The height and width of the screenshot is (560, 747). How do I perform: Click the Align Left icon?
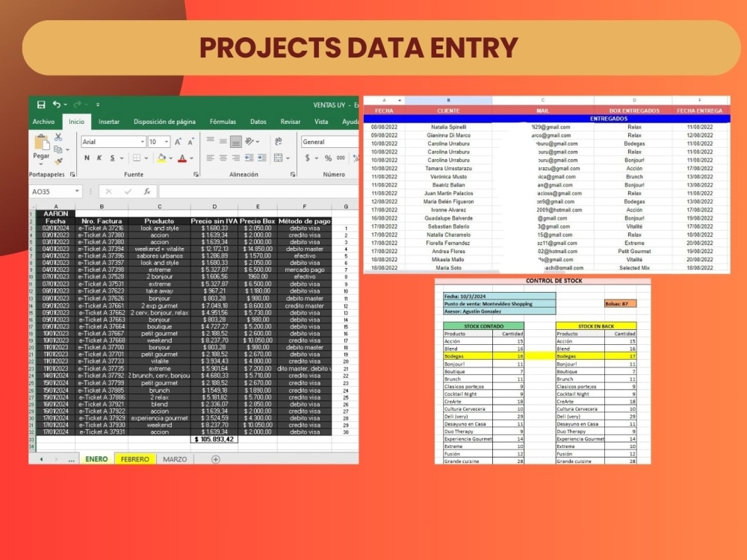[210, 158]
